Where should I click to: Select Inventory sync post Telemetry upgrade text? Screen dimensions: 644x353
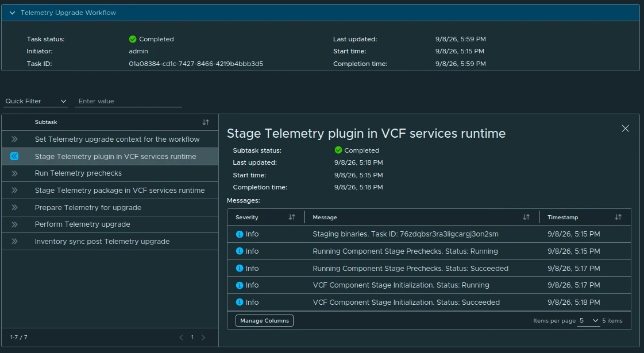click(102, 241)
